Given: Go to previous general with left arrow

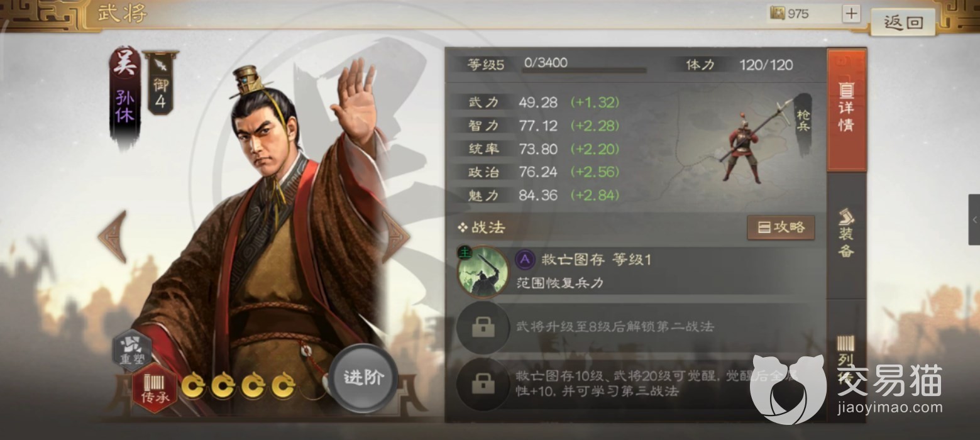Looking at the screenshot, I should click(x=114, y=236).
